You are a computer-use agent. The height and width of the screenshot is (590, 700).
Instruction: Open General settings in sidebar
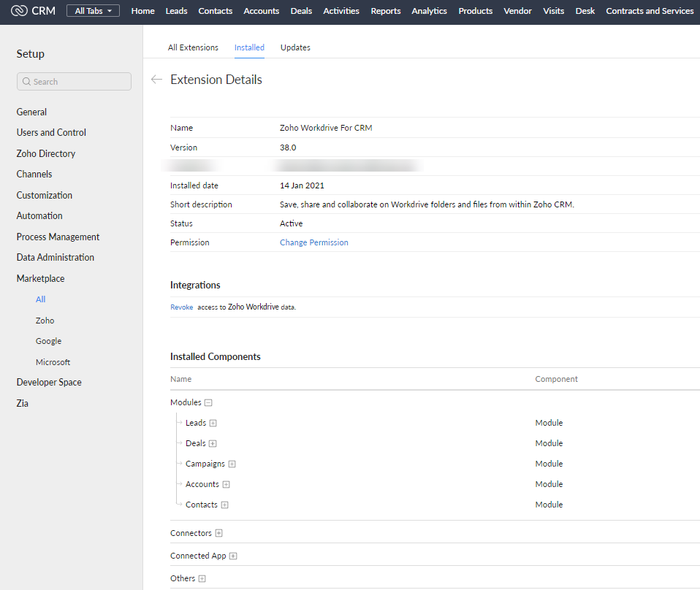pos(31,112)
